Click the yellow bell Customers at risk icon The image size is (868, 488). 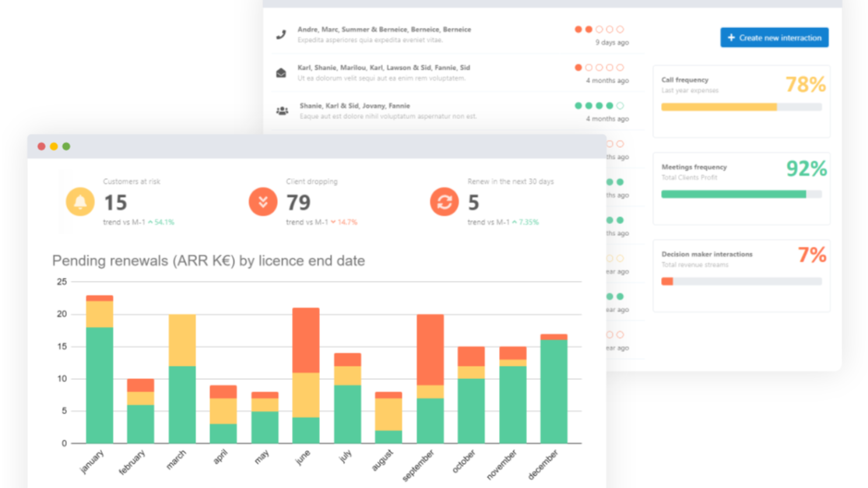[x=80, y=202]
